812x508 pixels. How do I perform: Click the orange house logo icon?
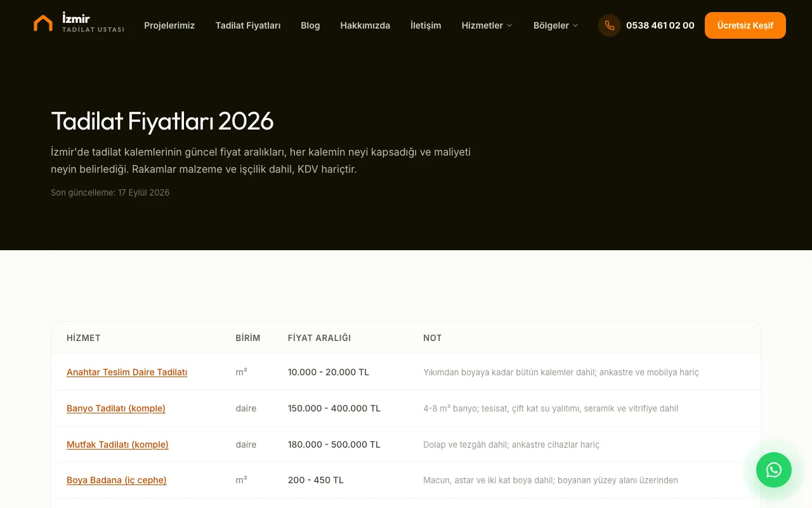coord(43,23)
